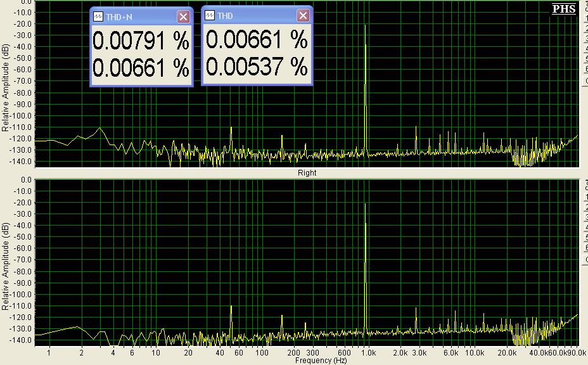Image resolution: width=588 pixels, height=365 pixels.
Task: Click the "3.0k" frequency axis tick label
Action: (419, 353)
